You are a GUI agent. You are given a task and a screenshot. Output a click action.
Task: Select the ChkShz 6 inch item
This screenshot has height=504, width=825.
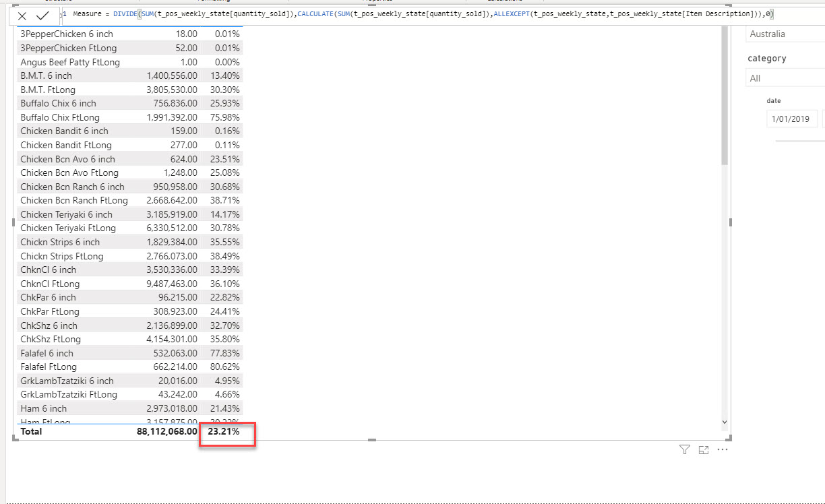pos(49,325)
